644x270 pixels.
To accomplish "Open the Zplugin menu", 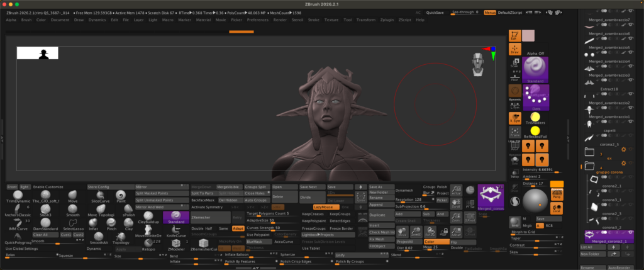I will coord(387,20).
